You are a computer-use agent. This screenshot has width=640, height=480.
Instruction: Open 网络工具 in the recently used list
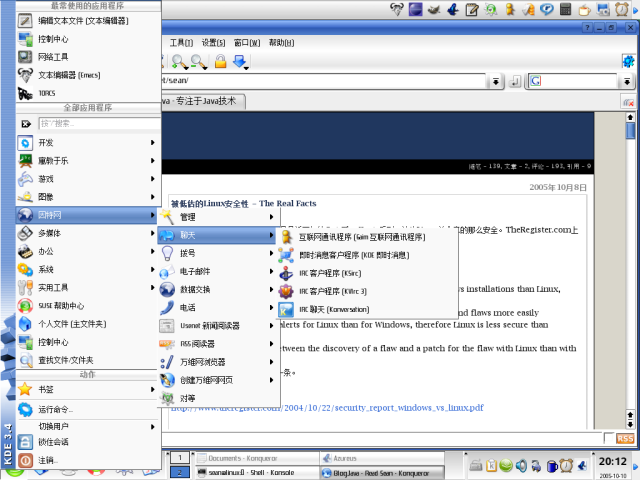point(88,57)
